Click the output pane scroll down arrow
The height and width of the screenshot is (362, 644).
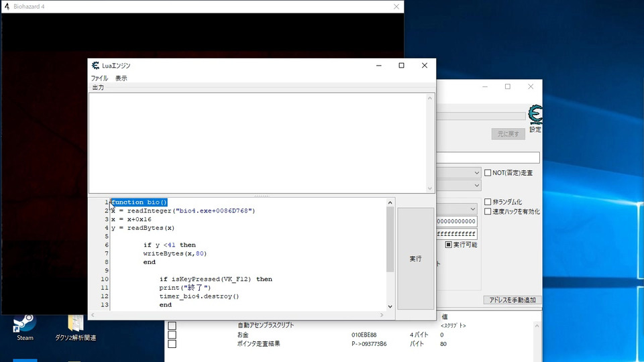coord(429,188)
